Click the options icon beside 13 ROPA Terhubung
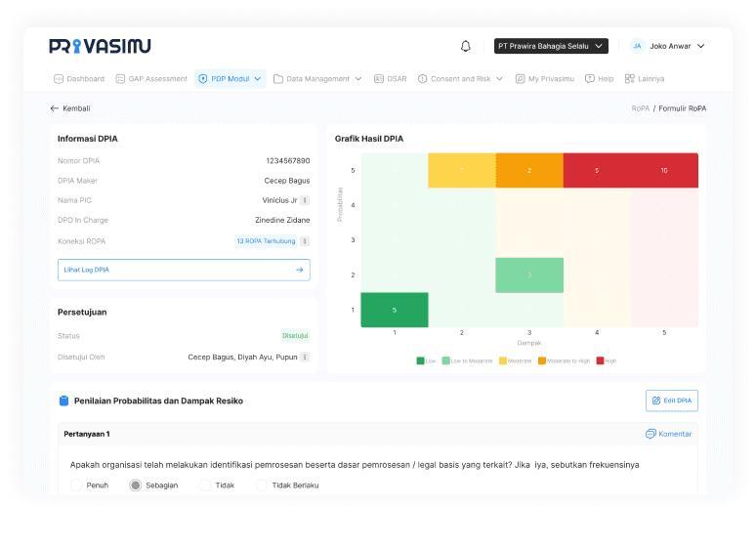 click(x=305, y=240)
